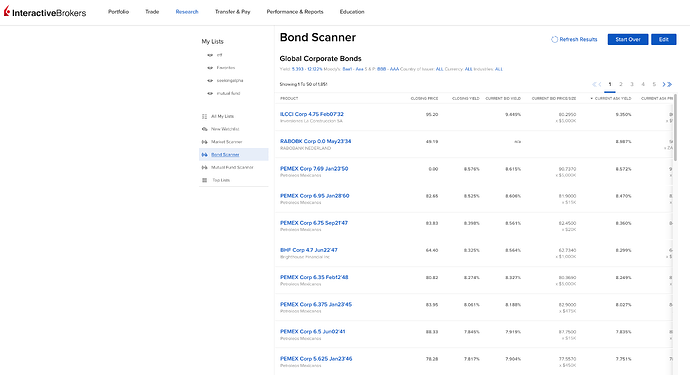
Task: Open the Performance & Reports menu
Action: tap(295, 12)
